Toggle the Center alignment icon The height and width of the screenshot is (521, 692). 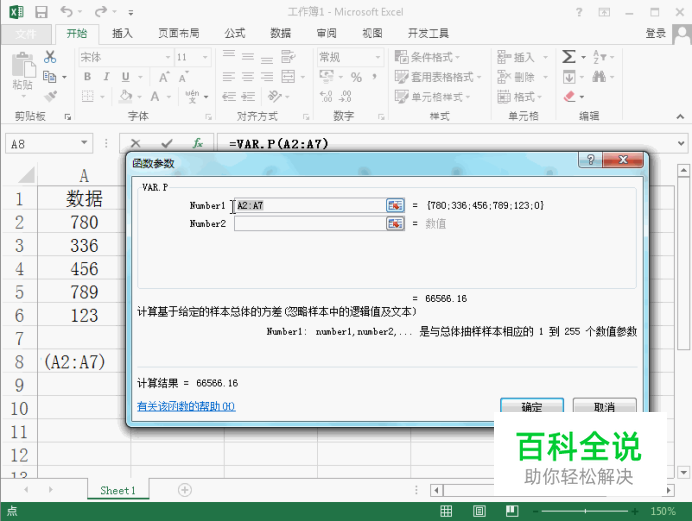[248, 77]
